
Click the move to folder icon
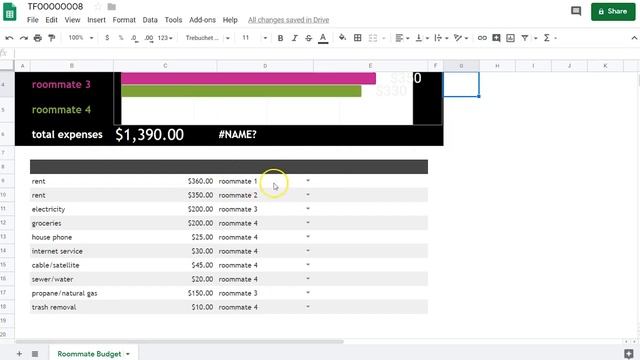(111, 7)
